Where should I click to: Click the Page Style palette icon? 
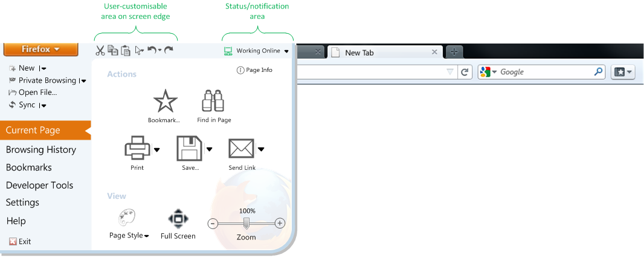click(126, 218)
